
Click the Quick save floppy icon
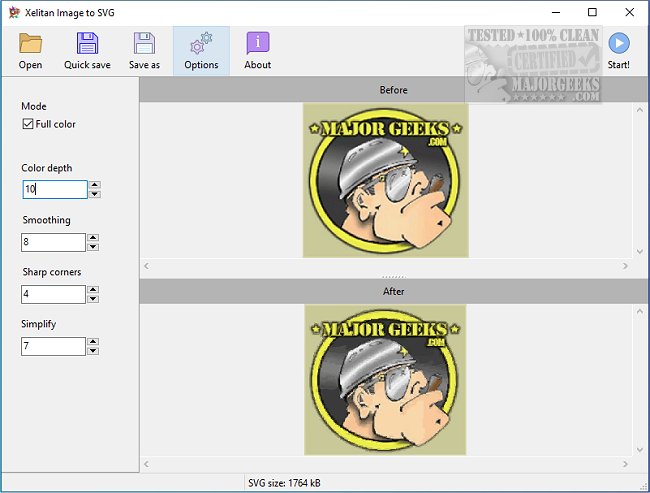[x=87, y=43]
